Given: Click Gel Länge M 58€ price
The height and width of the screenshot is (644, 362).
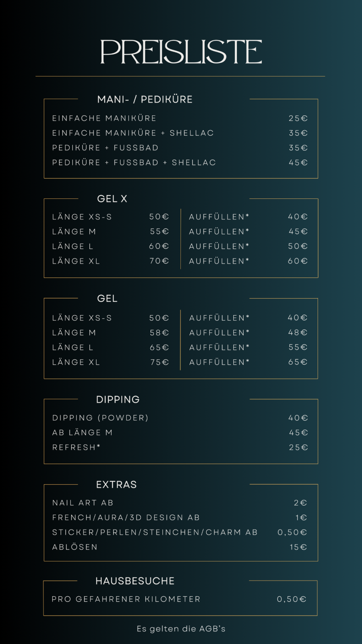Looking at the screenshot, I should coord(159,333).
